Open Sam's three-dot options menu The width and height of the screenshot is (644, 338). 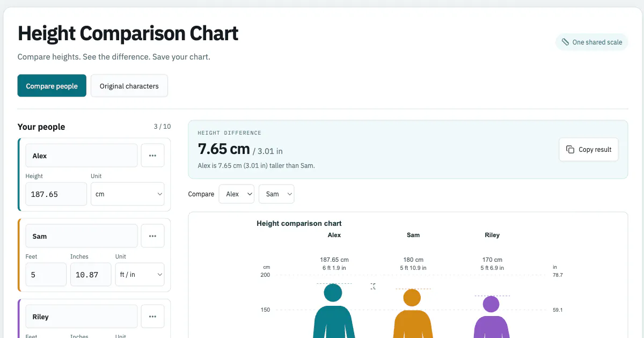tap(152, 236)
